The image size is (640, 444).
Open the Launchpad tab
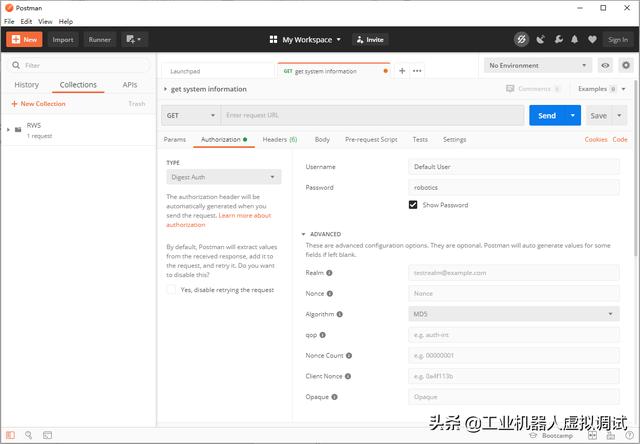point(218,71)
